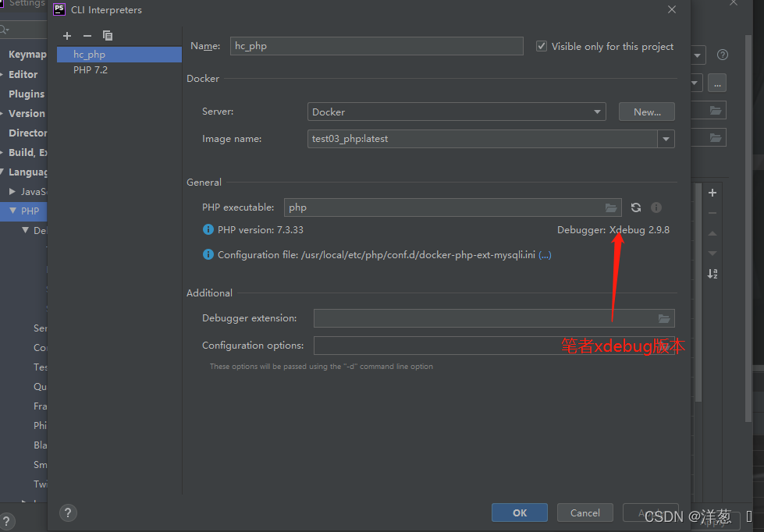Add a new CLI interpreter with plus icon

67,36
